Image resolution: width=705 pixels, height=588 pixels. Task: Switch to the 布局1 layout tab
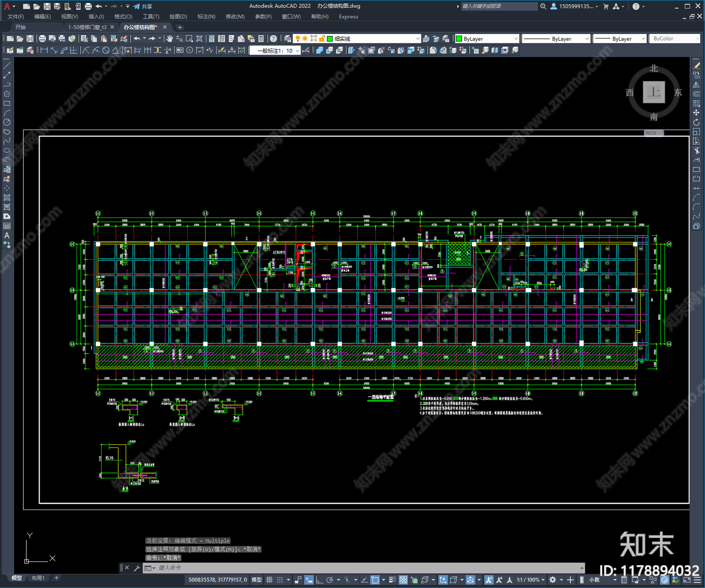pyautogui.click(x=38, y=578)
